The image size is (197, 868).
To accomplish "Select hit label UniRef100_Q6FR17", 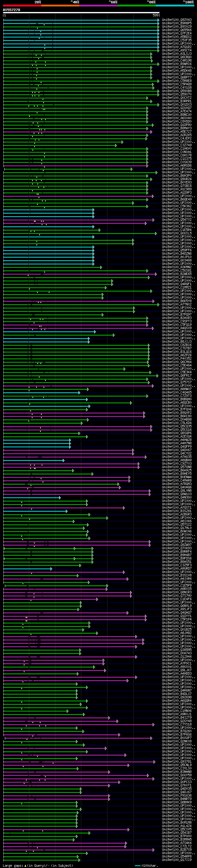I will click(177, 375).
